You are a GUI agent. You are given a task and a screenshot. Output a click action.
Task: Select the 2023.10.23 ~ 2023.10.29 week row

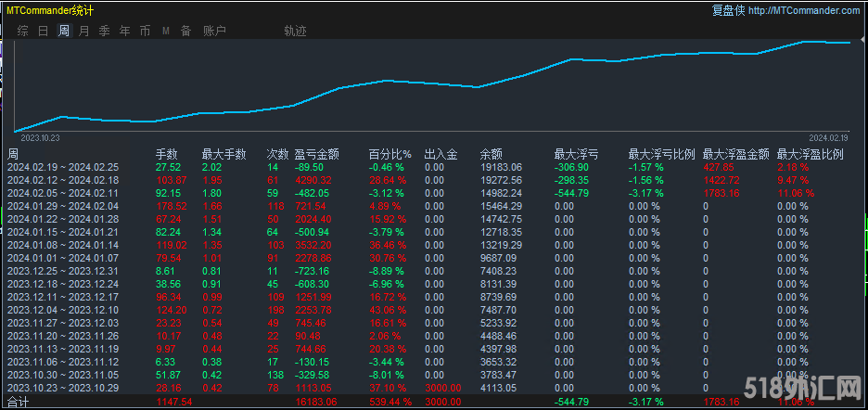[x=63, y=387]
